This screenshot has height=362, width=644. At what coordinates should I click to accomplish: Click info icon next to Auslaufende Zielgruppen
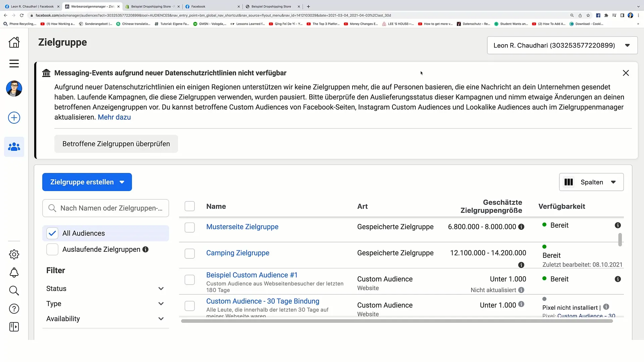[146, 249]
